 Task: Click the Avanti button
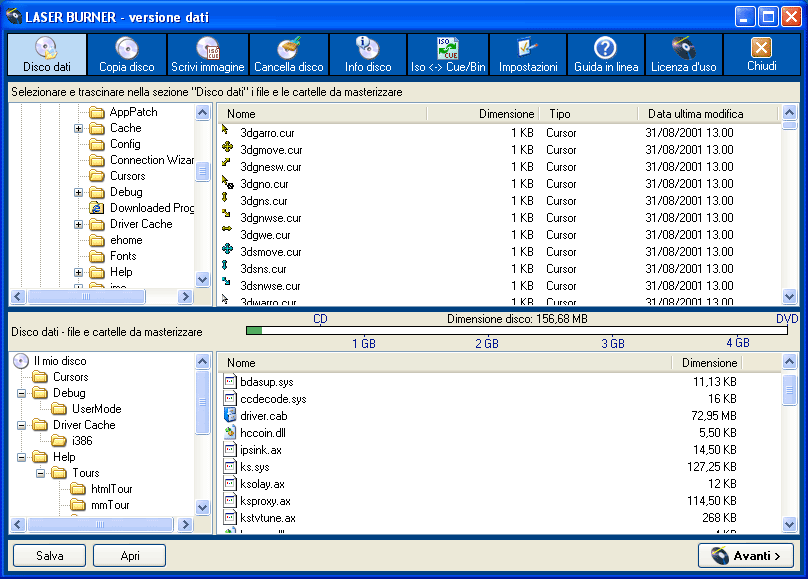click(x=746, y=555)
